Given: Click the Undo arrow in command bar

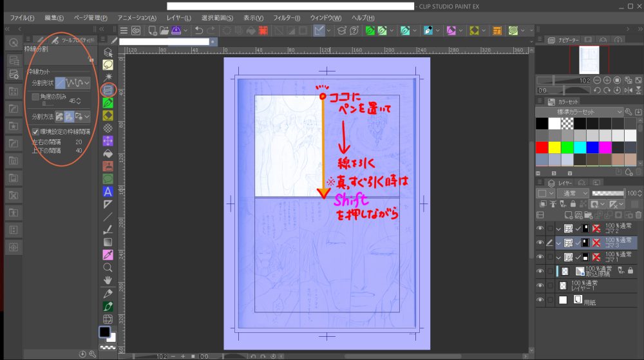Looking at the screenshot, I should pyautogui.click(x=199, y=30).
